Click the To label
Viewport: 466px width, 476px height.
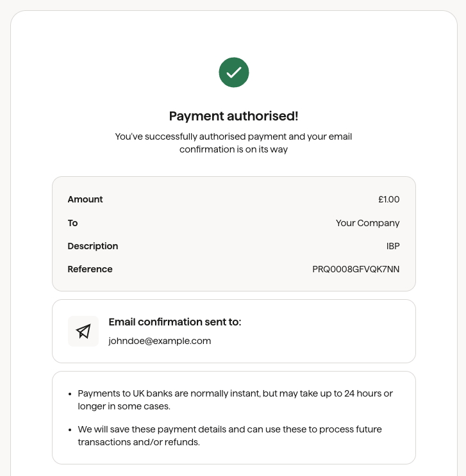point(72,223)
